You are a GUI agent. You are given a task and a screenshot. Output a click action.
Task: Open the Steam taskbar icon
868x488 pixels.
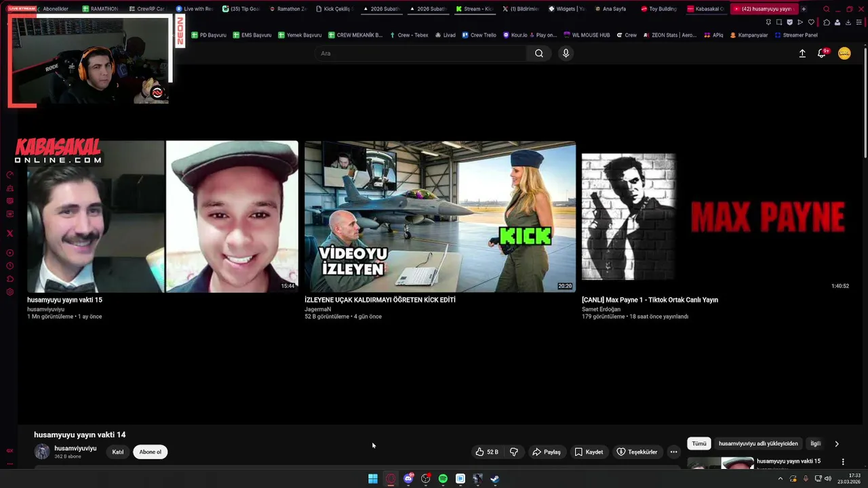(495, 479)
